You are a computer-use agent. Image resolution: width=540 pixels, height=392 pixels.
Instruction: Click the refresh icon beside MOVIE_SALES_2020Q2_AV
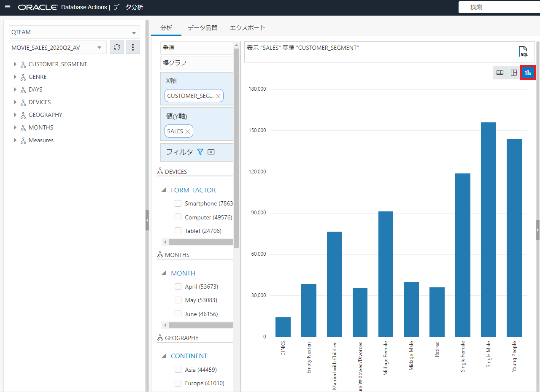(117, 48)
